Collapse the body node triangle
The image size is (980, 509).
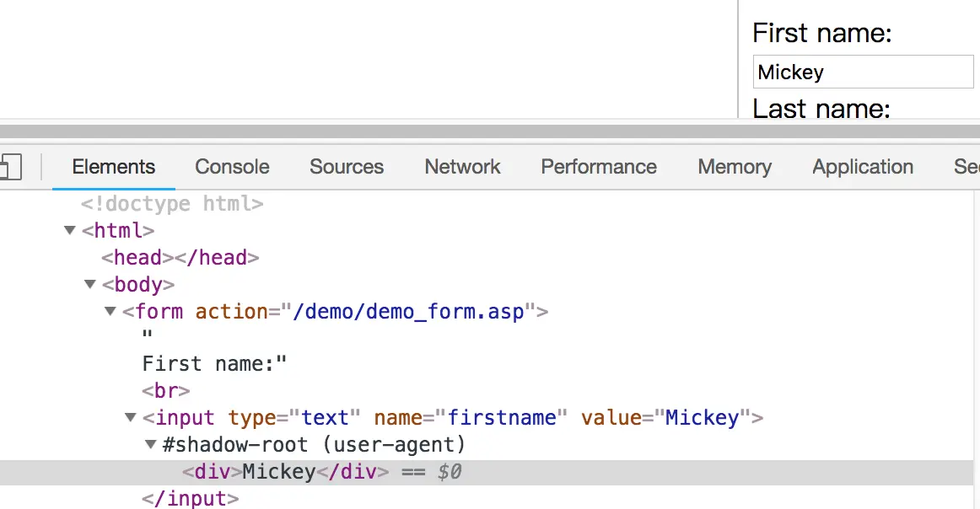pos(90,284)
